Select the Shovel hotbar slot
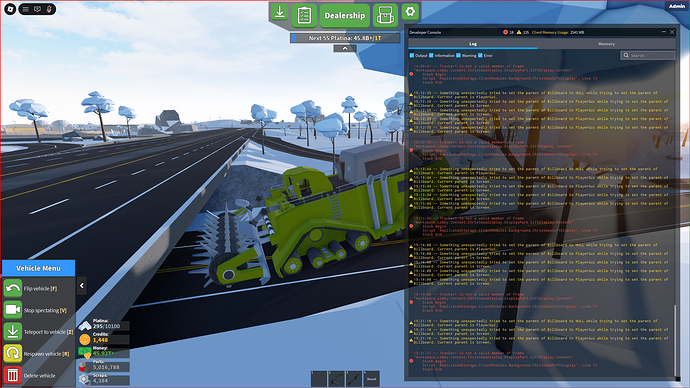690x388 pixels. point(372,379)
